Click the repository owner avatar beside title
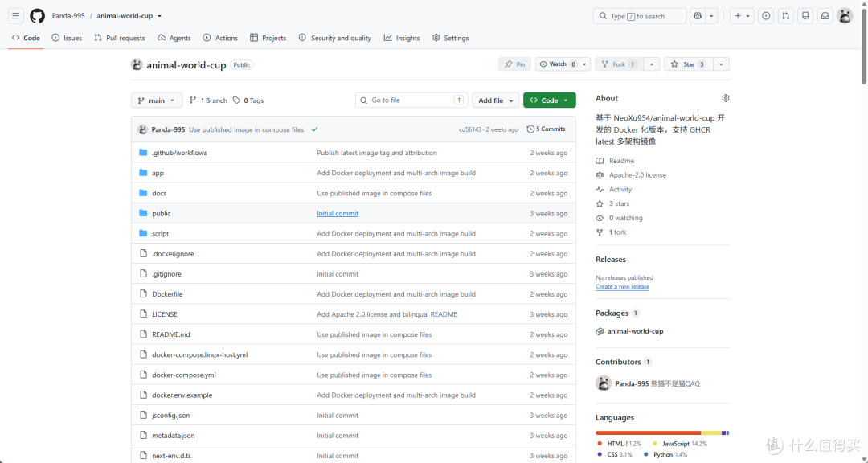 coord(137,65)
